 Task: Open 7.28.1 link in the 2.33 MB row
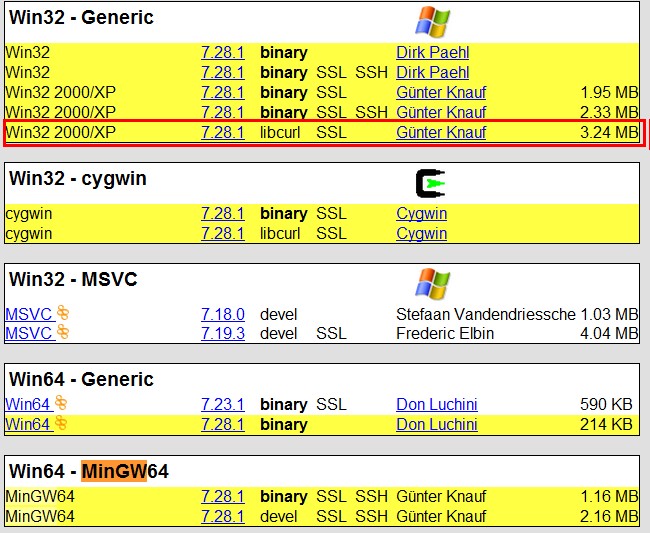coord(223,112)
